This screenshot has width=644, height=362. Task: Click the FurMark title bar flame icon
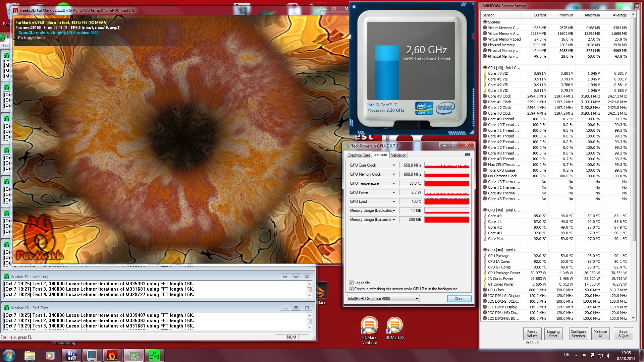click(15, 10)
